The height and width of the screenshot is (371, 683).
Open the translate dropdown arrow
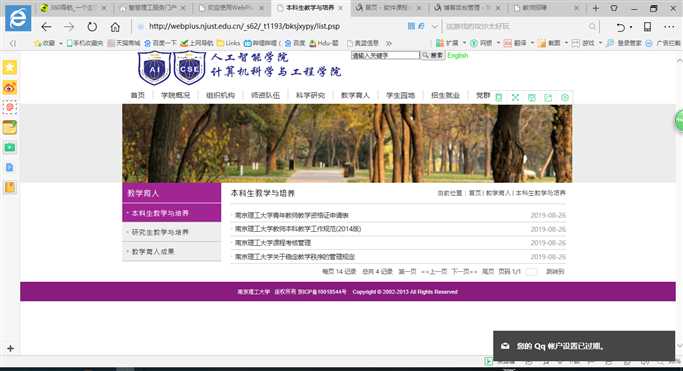[532, 43]
